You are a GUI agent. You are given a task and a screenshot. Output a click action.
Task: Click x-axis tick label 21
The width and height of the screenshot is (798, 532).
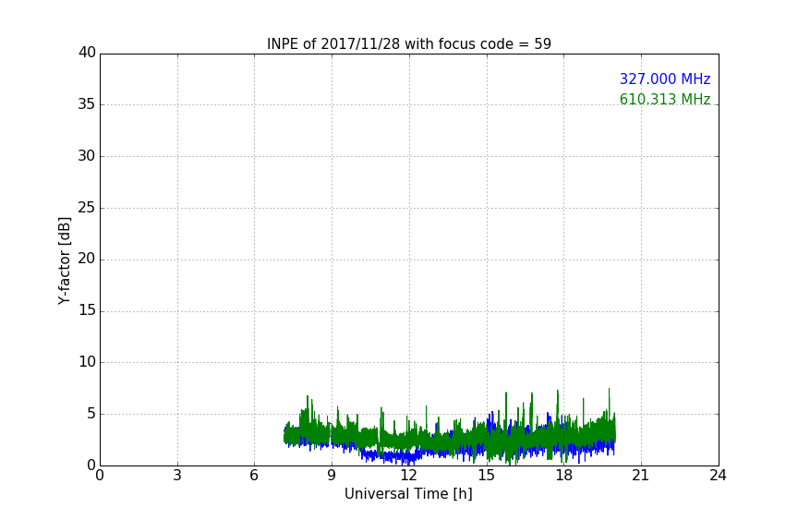(641, 476)
